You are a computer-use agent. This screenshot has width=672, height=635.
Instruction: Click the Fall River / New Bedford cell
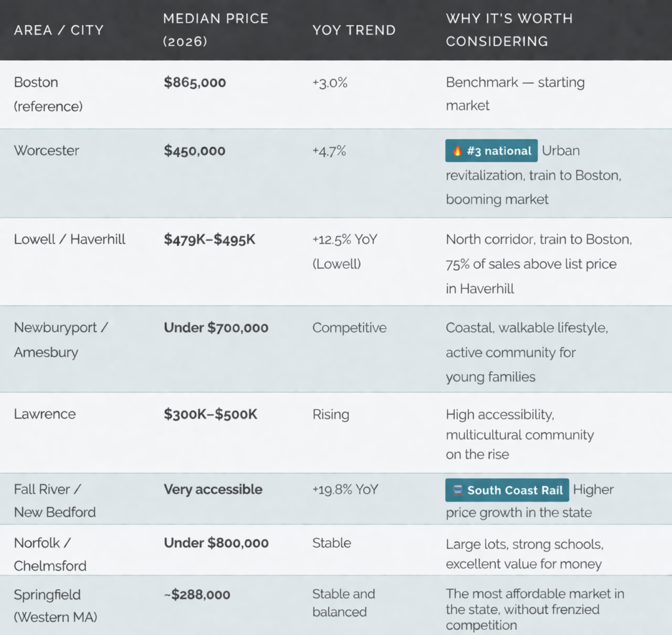point(54,501)
